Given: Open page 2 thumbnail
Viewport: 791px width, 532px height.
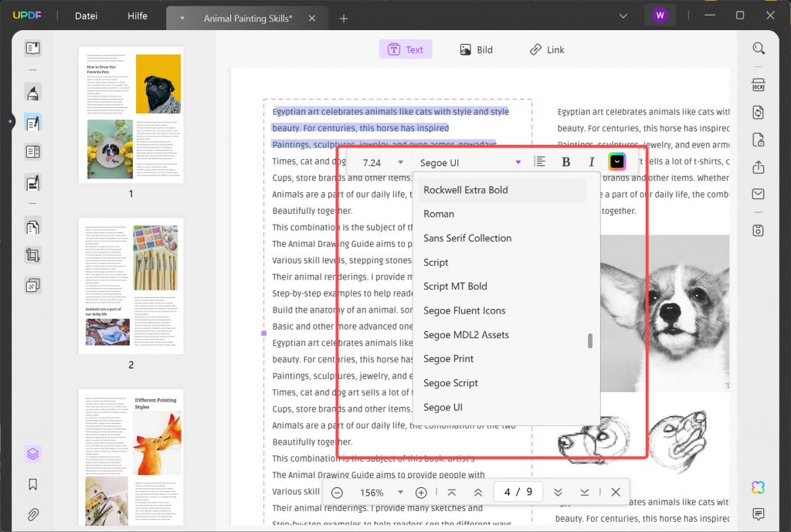Looking at the screenshot, I should [131, 286].
